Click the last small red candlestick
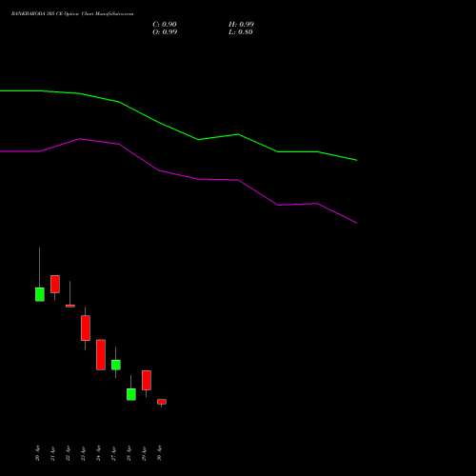 click(x=162, y=402)
